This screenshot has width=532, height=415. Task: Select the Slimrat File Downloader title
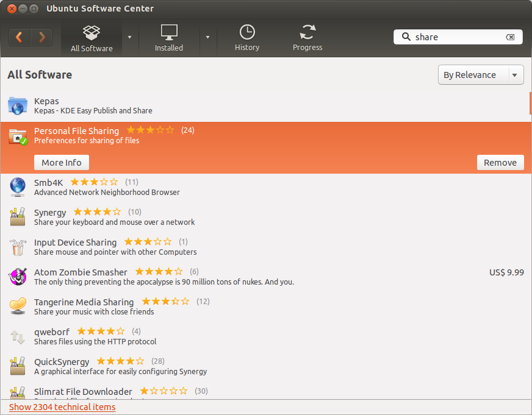coord(83,392)
